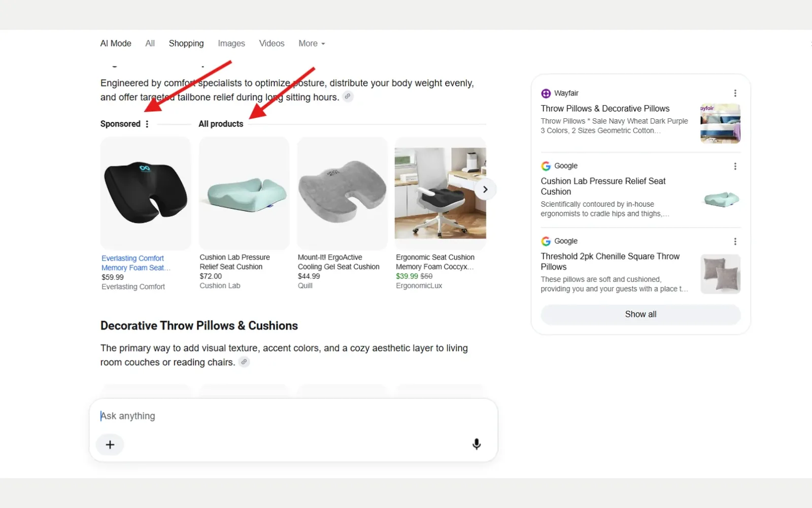Click the ErgonomicLux seller name
The width and height of the screenshot is (812, 508).
pyautogui.click(x=419, y=286)
